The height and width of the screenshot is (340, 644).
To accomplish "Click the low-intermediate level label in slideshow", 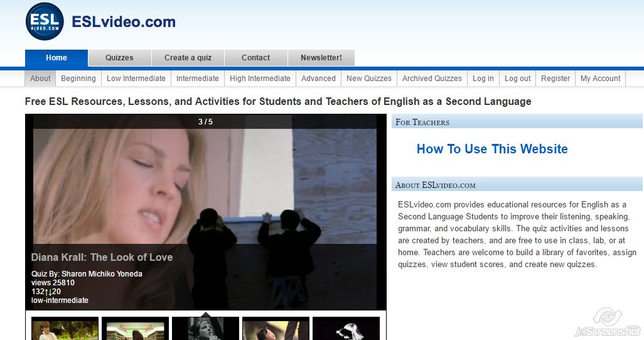I will point(60,300).
